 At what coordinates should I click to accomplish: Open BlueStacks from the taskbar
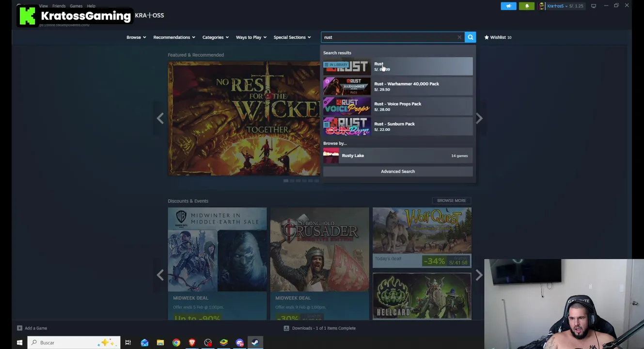pos(224,343)
